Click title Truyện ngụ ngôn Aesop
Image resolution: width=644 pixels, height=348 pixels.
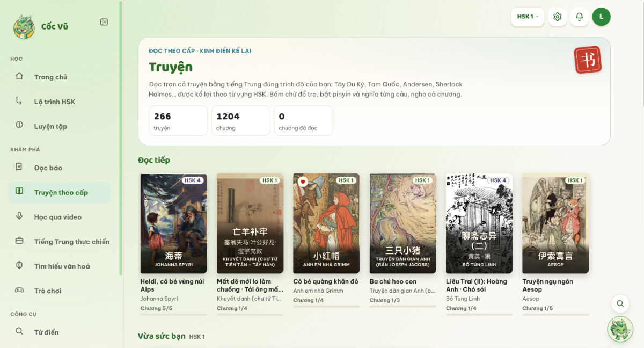548,285
